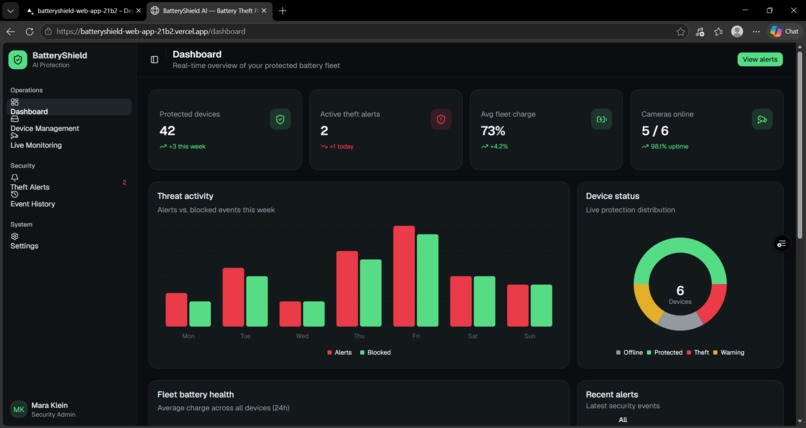Click the View alerts button
This screenshot has width=806, height=428.
click(x=760, y=60)
